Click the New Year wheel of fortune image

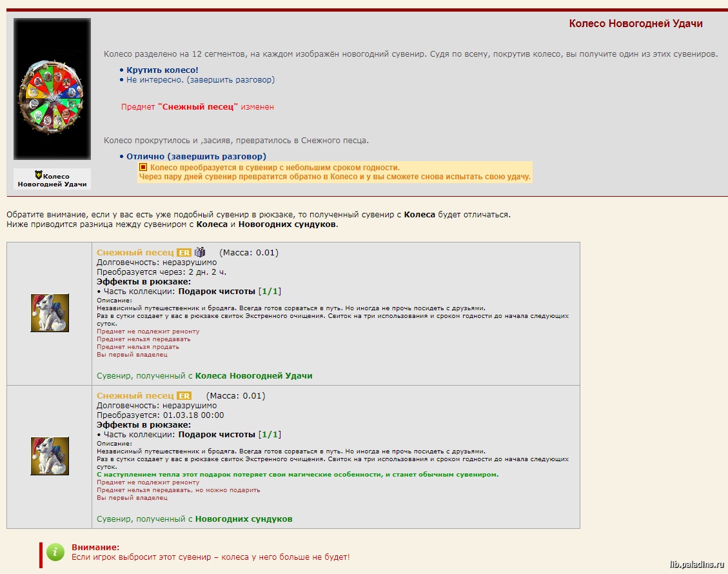[52, 88]
